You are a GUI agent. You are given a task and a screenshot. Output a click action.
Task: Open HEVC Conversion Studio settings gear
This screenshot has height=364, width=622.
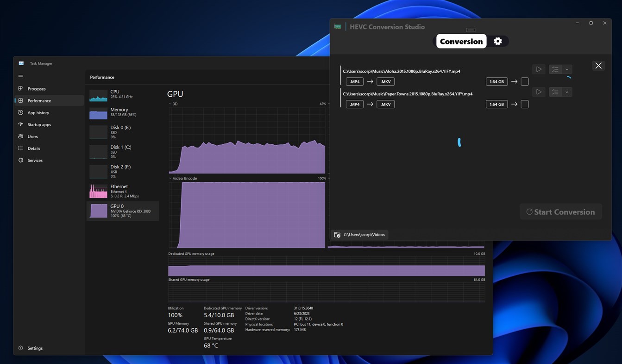pos(498,41)
